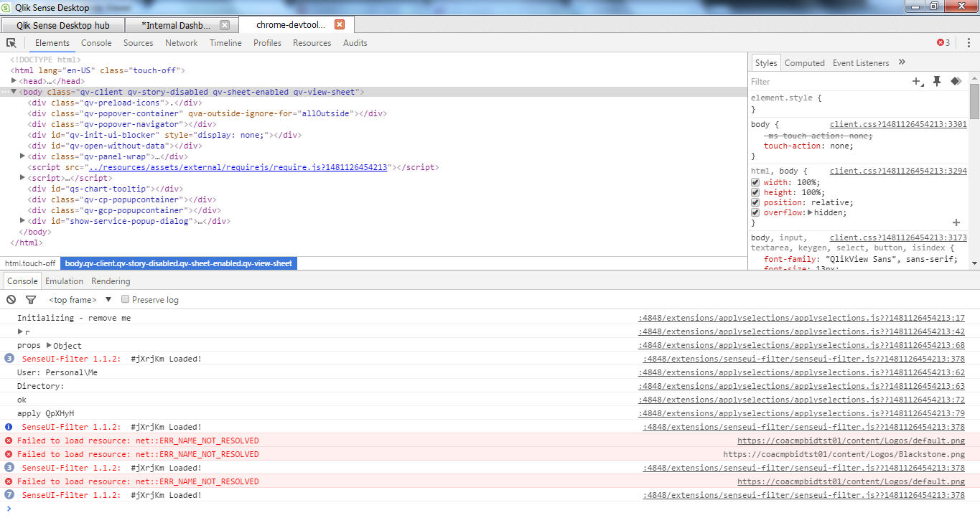Activate the inspect element picker icon
980x518 pixels.
coord(11,43)
